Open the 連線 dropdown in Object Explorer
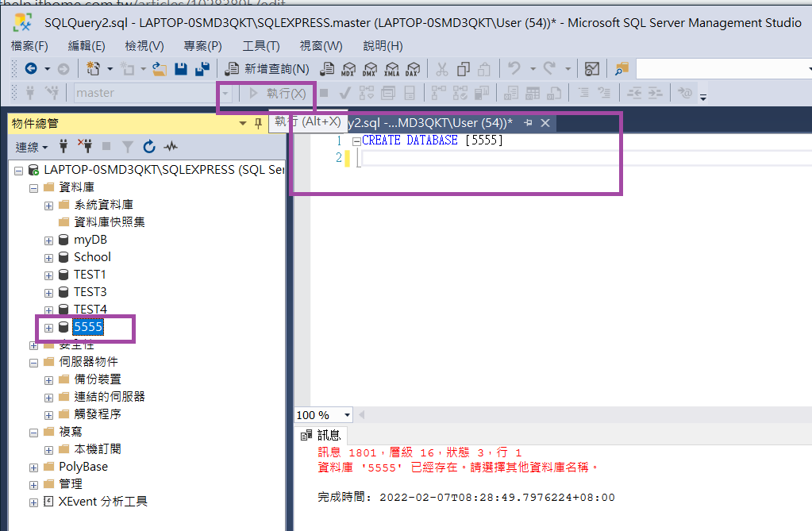812x531 pixels. 31,147
